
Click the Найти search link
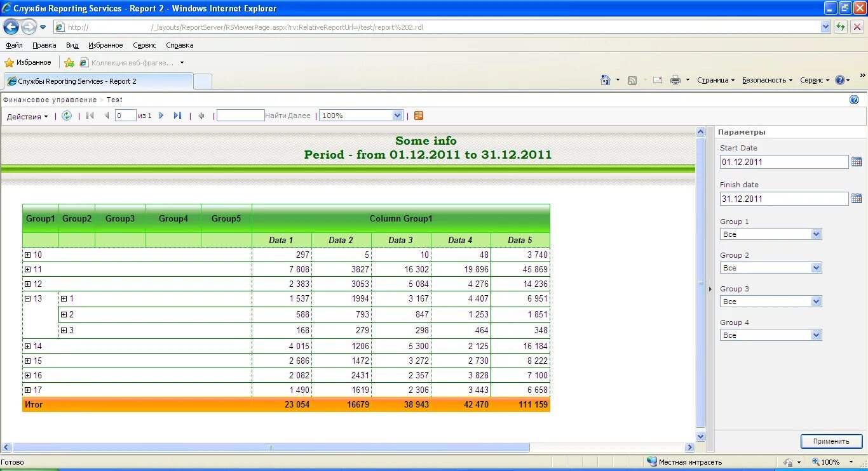pos(276,116)
